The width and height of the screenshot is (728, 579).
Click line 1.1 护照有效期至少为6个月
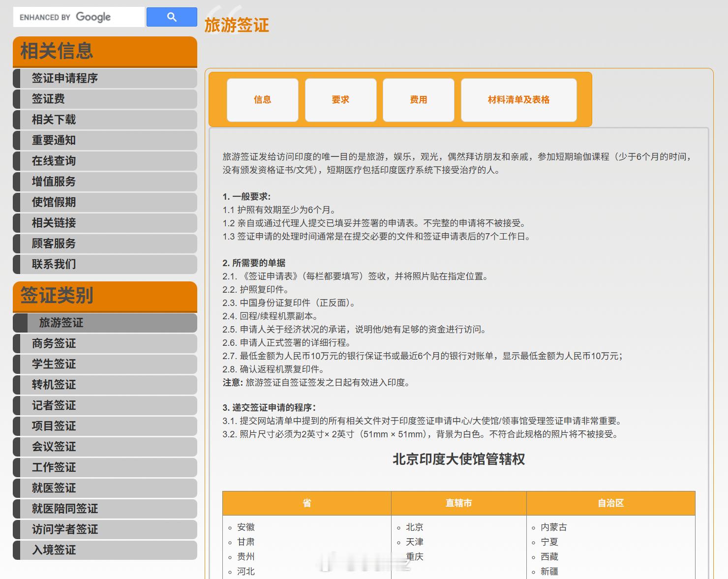tap(279, 210)
